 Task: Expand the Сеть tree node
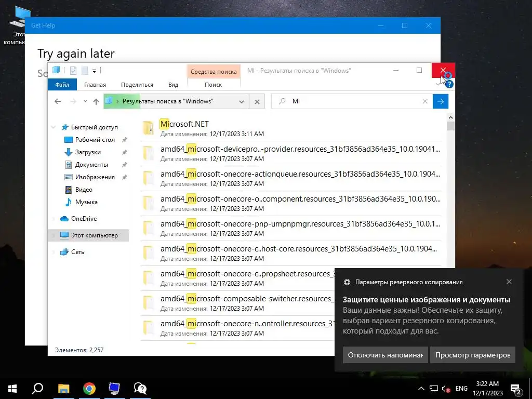tap(54, 252)
